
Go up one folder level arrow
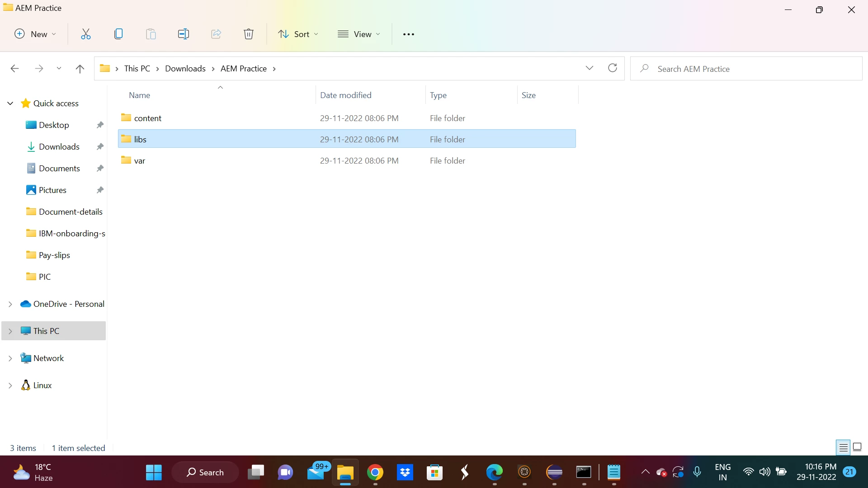(x=80, y=69)
